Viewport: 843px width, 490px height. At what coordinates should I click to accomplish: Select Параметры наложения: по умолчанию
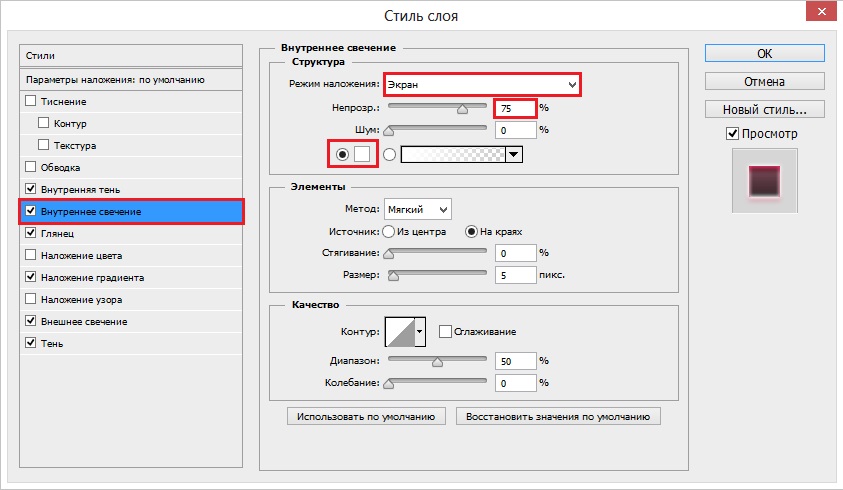point(131,80)
